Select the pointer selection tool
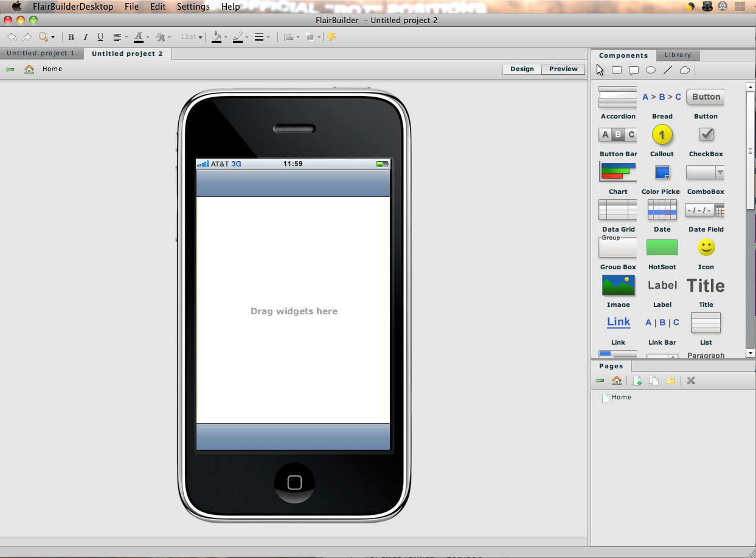Image resolution: width=756 pixels, height=558 pixels. (x=600, y=70)
